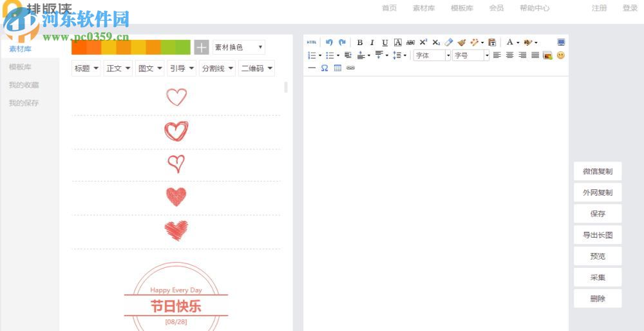Switch to 模板库 sidebar tab
The width and height of the screenshot is (644, 331).
20,67
